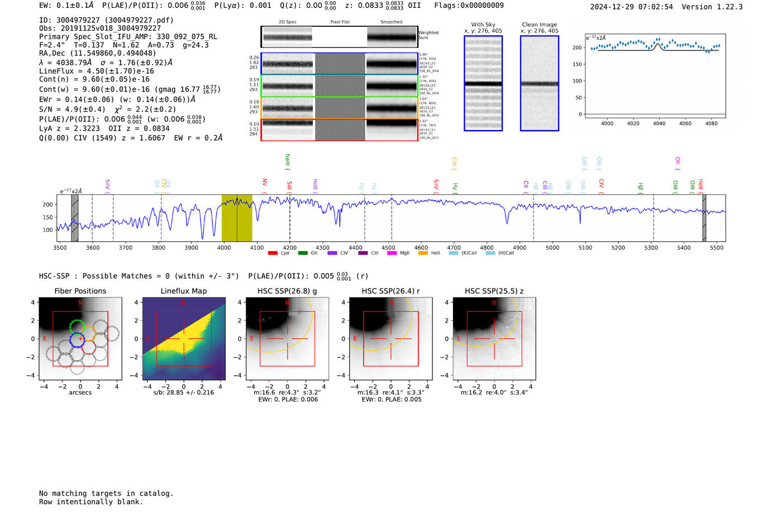The height and width of the screenshot is (532, 782).
Task: Click the With Sky spectrum cutout
Action: [483, 84]
